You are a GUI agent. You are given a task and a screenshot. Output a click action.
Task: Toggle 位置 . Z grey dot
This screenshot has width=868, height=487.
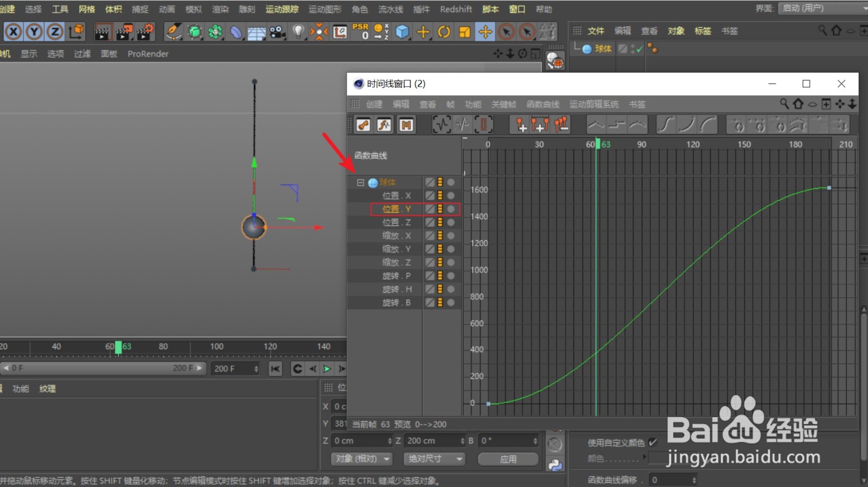pyautogui.click(x=451, y=222)
